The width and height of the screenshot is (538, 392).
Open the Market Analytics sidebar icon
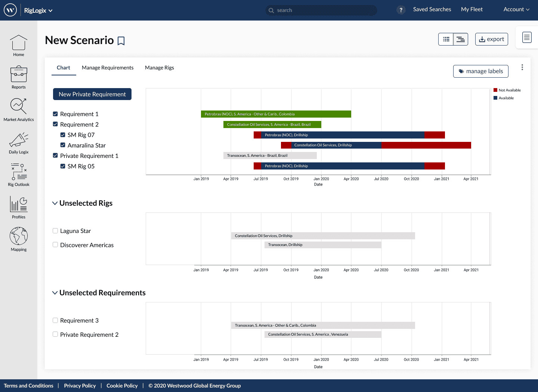pos(18,106)
